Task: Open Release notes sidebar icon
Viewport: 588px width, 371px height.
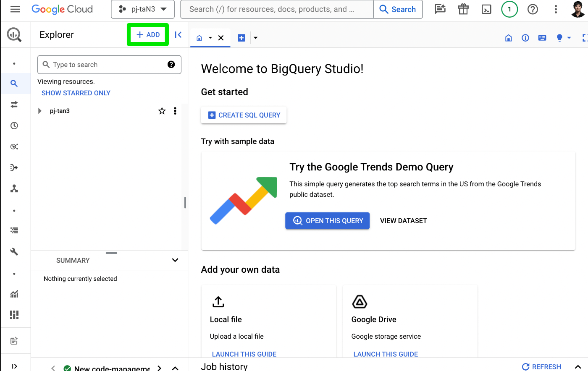Action: [x=14, y=341]
